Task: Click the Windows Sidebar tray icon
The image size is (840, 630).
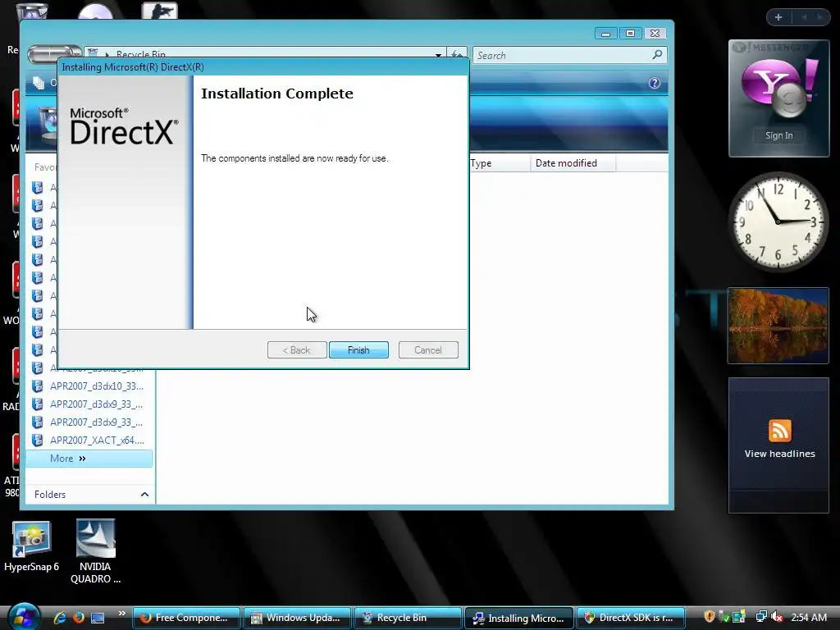Action: coord(739,617)
